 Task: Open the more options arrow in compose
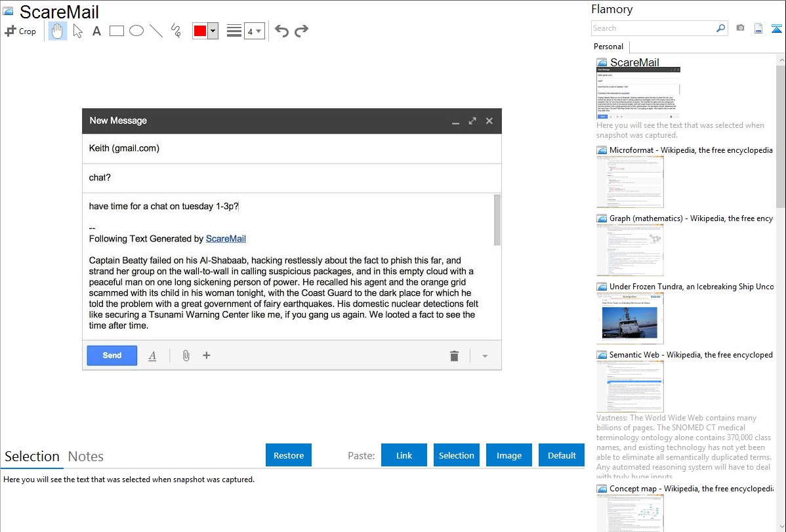(485, 356)
